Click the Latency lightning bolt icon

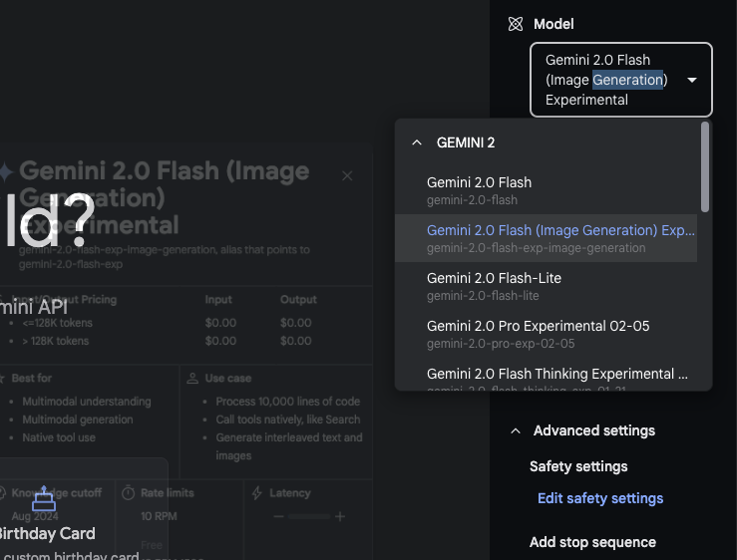[257, 493]
